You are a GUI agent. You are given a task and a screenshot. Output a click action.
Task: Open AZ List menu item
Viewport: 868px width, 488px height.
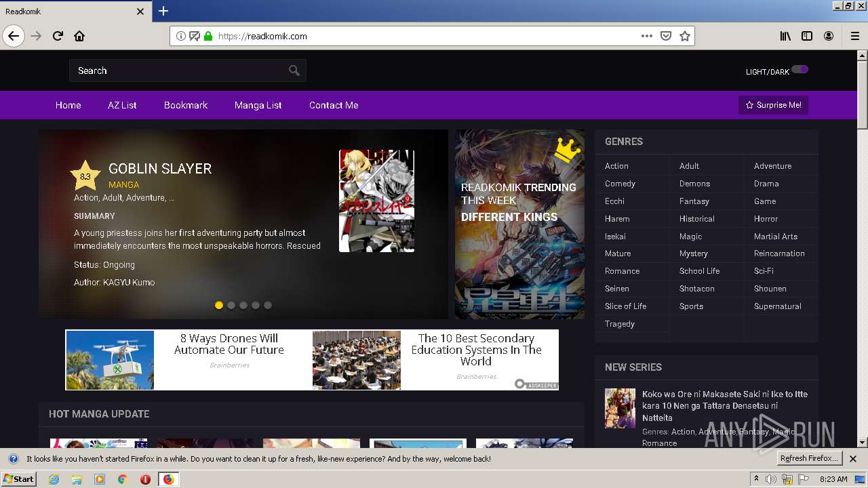122,105
